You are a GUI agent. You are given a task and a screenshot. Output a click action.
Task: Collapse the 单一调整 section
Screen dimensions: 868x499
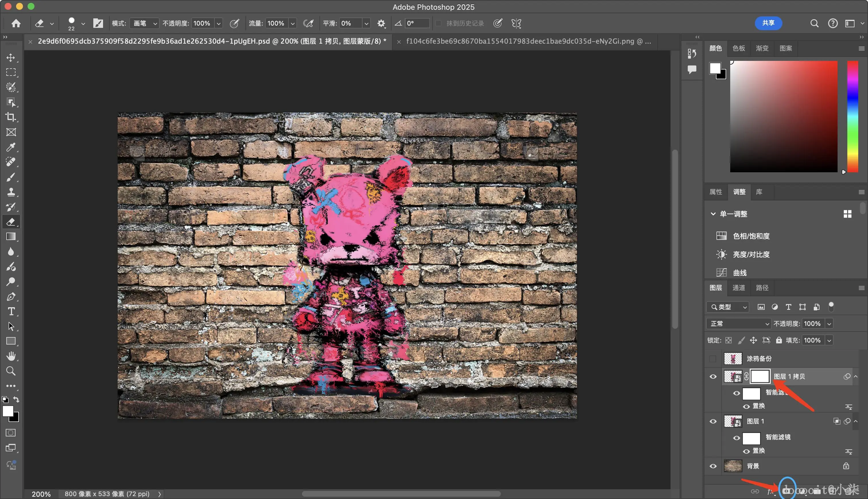713,214
